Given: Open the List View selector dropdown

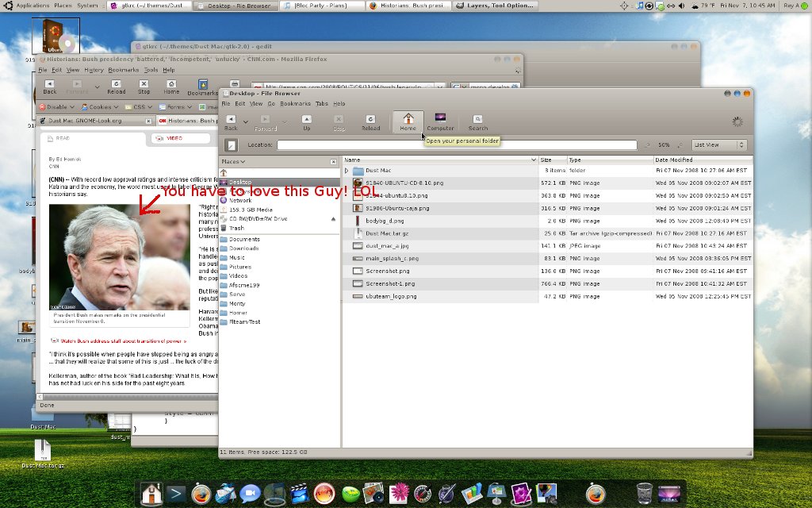Looking at the screenshot, I should coord(718,145).
